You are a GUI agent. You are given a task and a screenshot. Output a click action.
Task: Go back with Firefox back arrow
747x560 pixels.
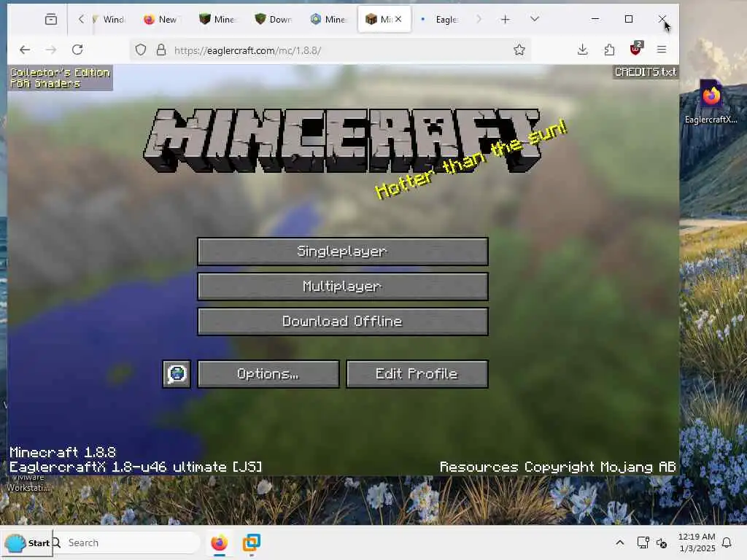coord(25,50)
